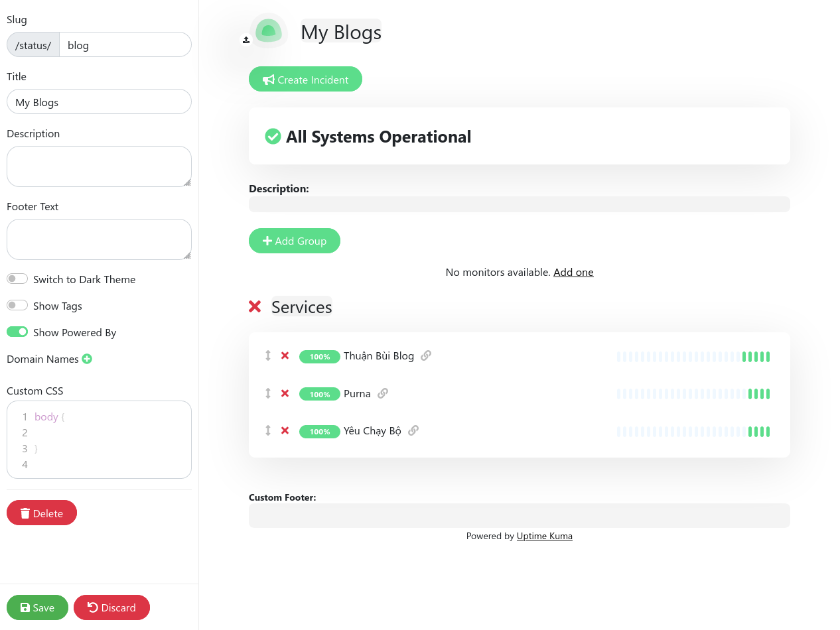Discard the status page edits

pyautogui.click(x=111, y=607)
